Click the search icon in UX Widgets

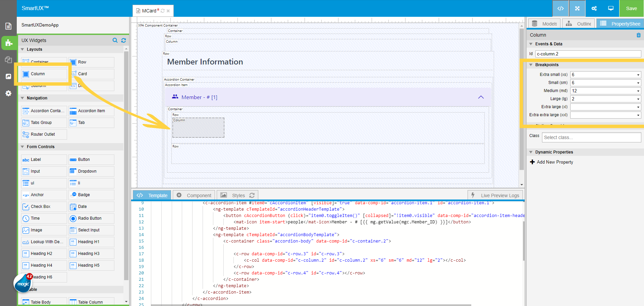click(115, 40)
